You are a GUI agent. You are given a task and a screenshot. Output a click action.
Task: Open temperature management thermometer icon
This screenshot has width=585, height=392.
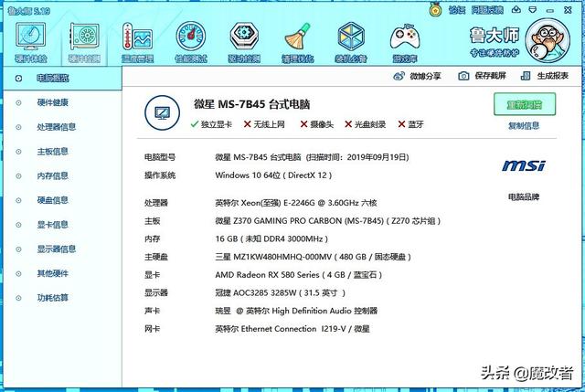(137, 37)
